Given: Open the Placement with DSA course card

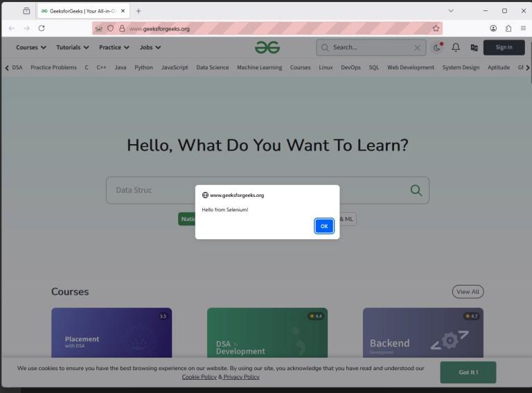Looking at the screenshot, I should coord(112,333).
